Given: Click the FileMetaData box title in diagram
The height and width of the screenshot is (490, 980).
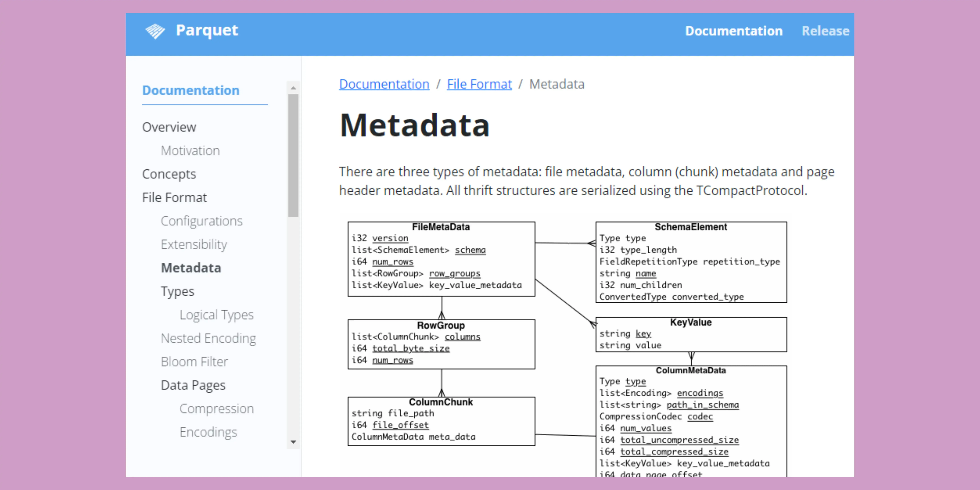Looking at the screenshot, I should coord(441,227).
